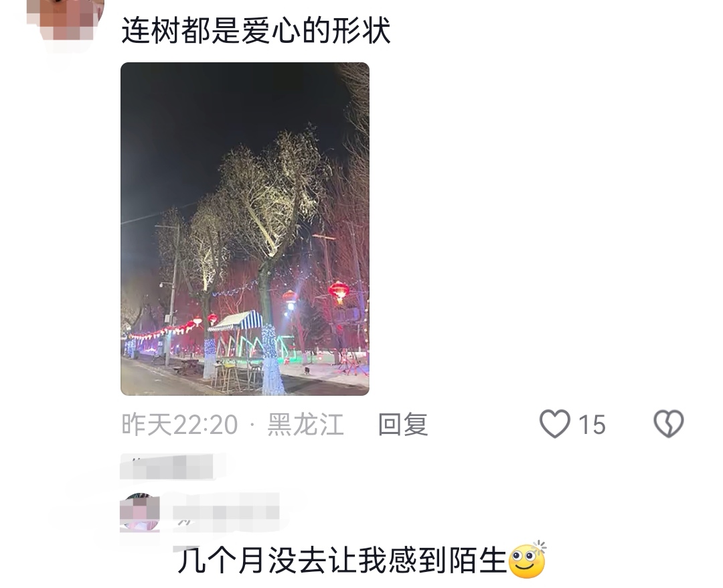
Task: Tap the reply author's blurred name
Action: click(226, 512)
